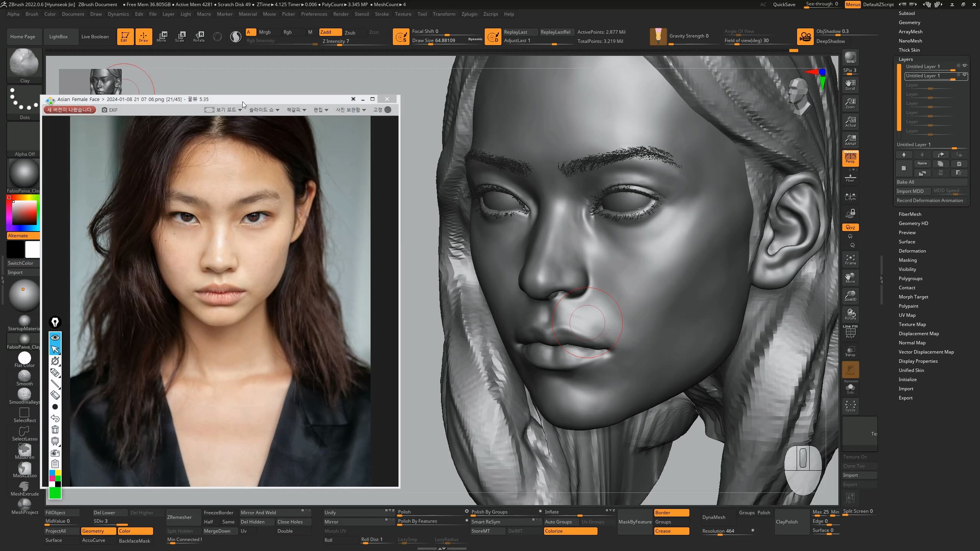Open the Stroke menu
The height and width of the screenshot is (551, 980).
pos(382,14)
